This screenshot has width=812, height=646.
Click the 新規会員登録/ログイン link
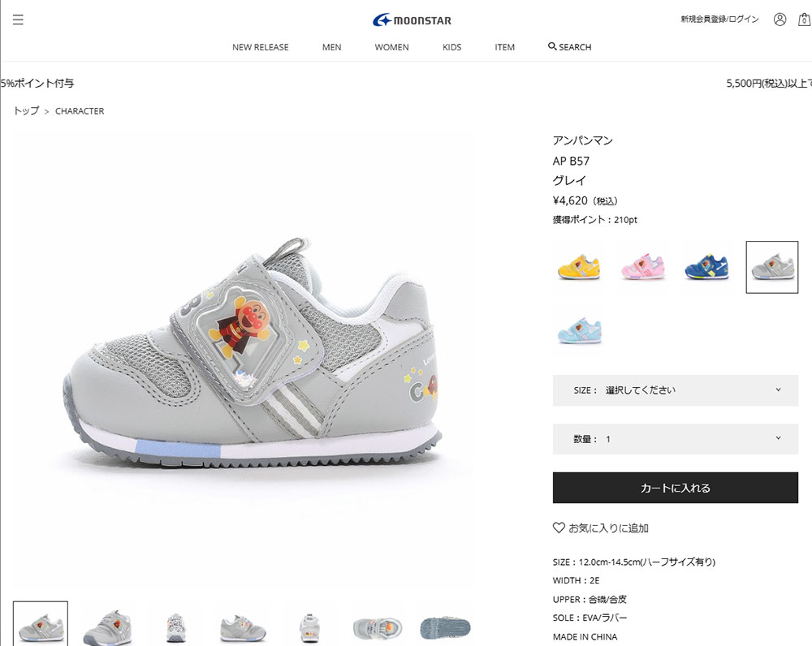tap(719, 19)
